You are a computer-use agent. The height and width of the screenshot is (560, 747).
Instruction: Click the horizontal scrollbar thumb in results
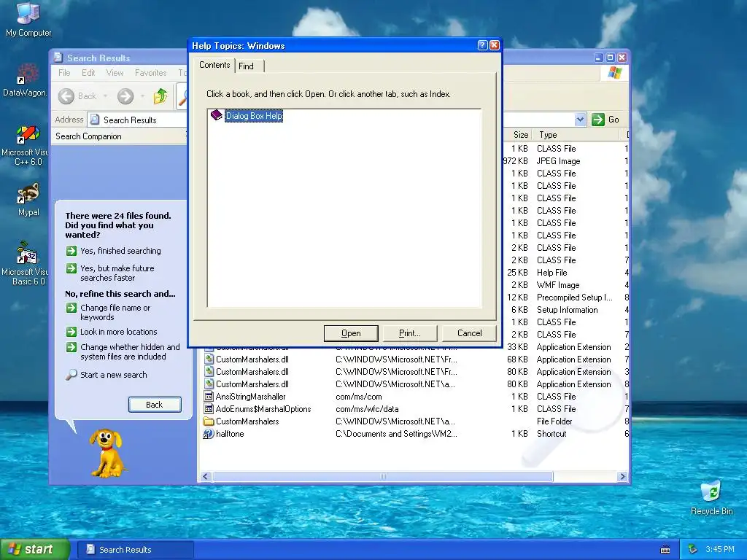click(383, 477)
